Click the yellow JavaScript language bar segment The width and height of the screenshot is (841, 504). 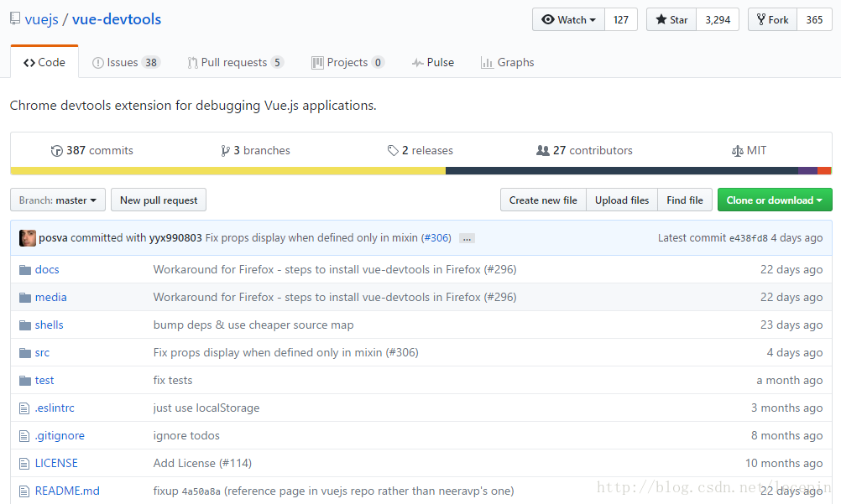click(228, 170)
